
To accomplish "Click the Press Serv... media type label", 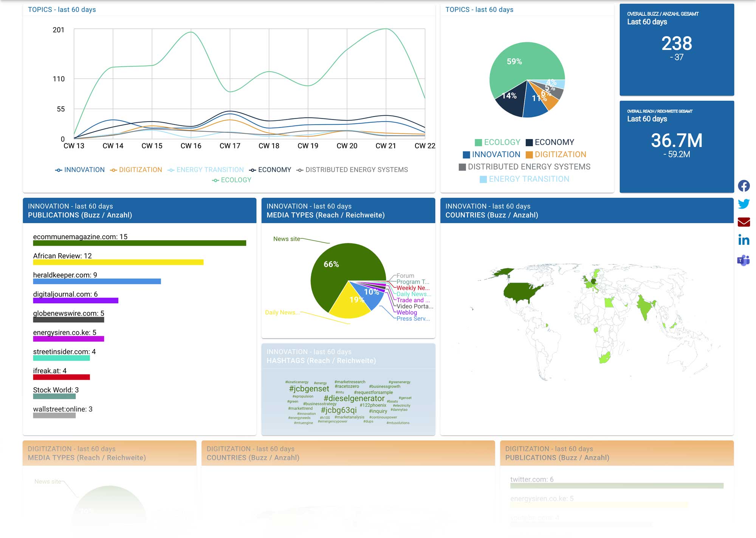I will coord(413,319).
